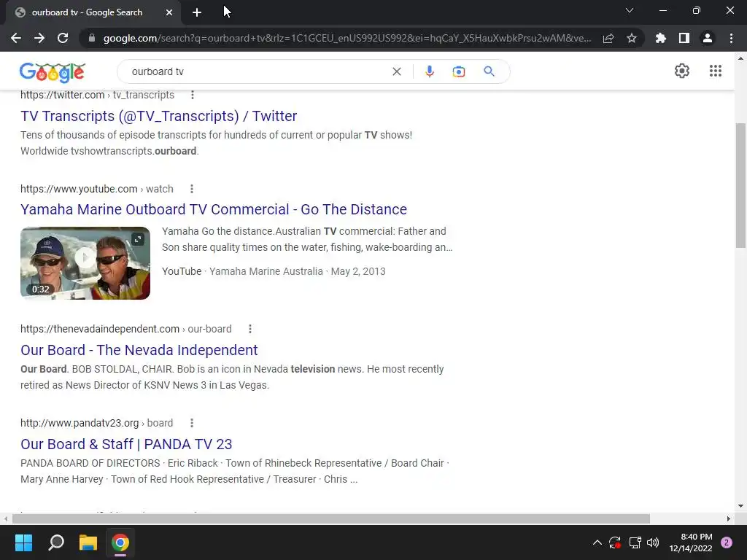The width and height of the screenshot is (747, 560).
Task: Open more options for Nevada Independent result
Action: [250, 329]
